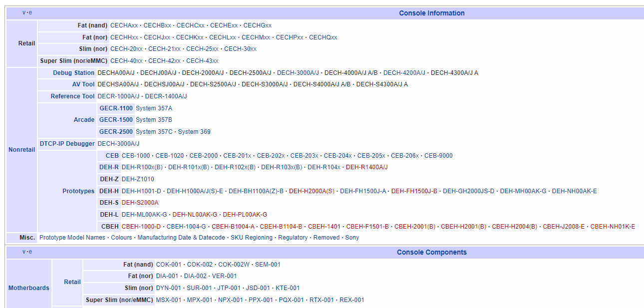Screen dimensions: 644x308
Task: Open the GECR-2500 arcade link
Action: 116,132
